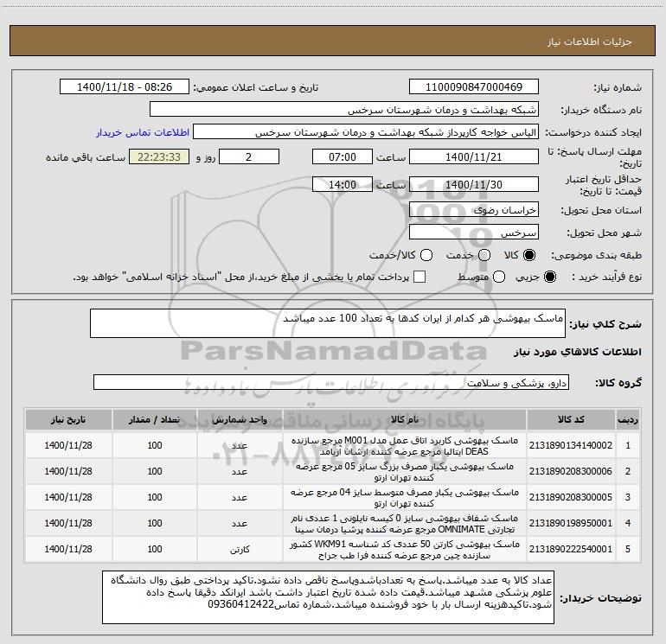Click the date 1400/11/28 in row 4

point(68,523)
